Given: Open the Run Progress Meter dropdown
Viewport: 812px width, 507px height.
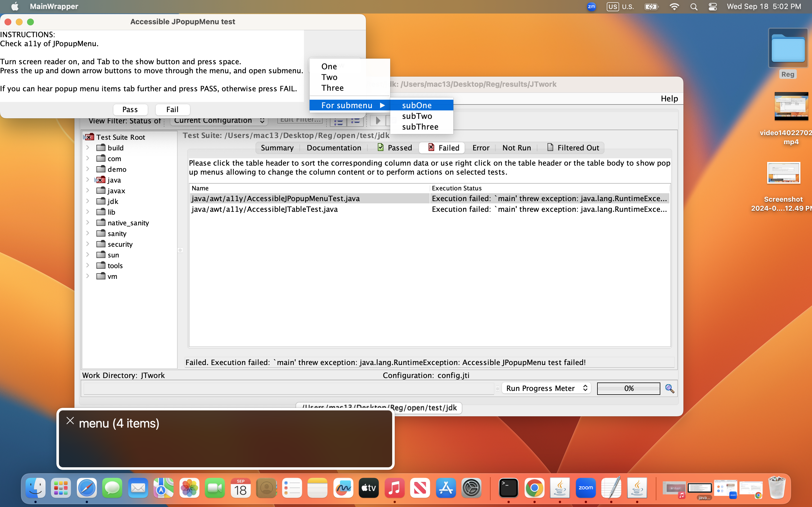Looking at the screenshot, I should point(546,388).
